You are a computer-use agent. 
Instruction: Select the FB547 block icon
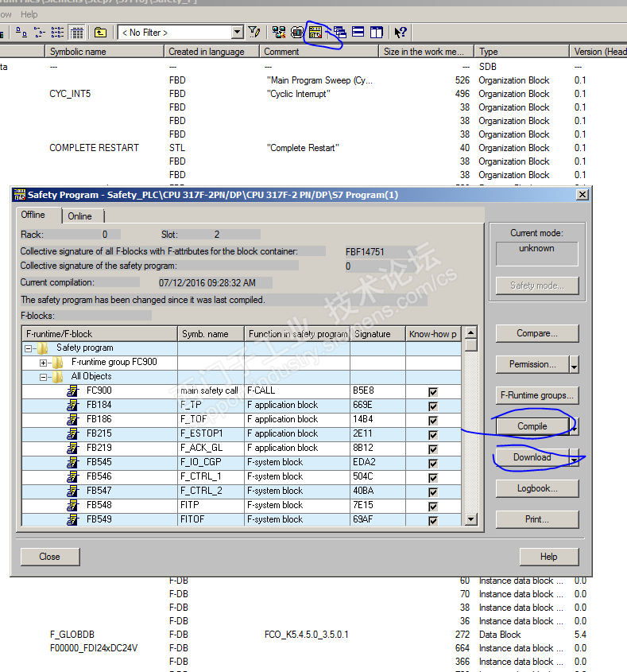(73, 491)
